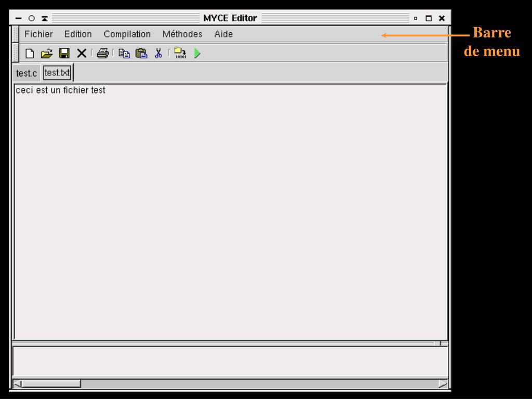Image resolution: width=532 pixels, height=399 pixels.
Task: Click the small square button in title bar
Action: [x=416, y=18]
